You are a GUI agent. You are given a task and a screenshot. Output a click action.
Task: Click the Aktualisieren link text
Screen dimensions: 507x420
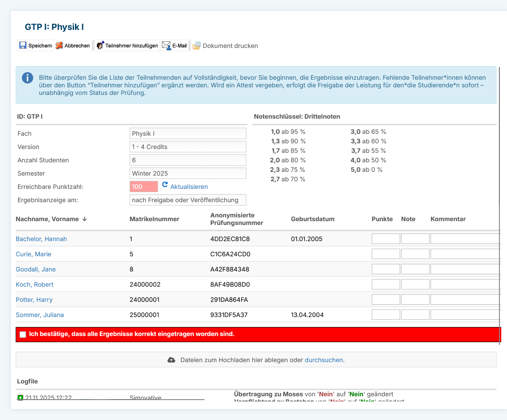[x=189, y=187]
